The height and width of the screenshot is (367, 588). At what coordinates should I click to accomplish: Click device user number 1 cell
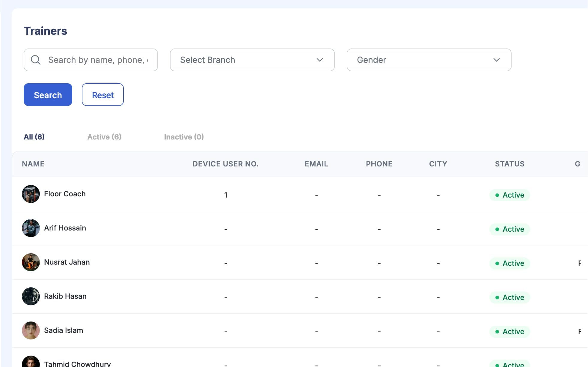226,195
